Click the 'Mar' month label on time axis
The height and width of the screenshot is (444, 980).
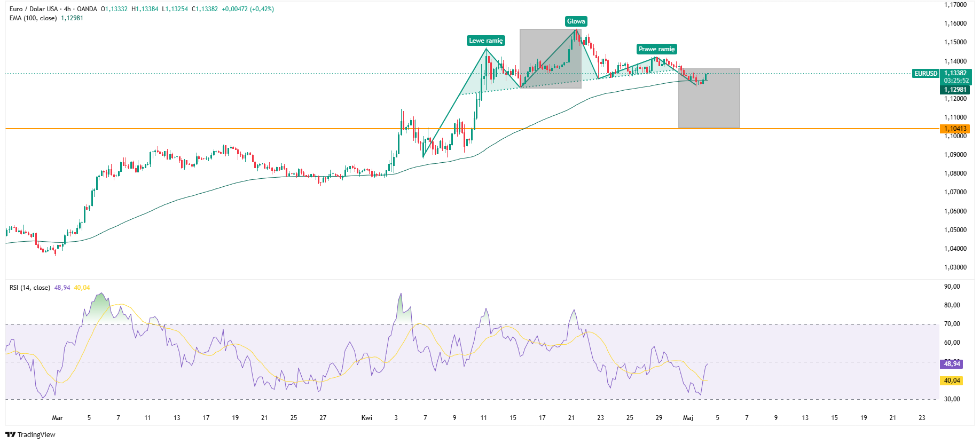pyautogui.click(x=57, y=418)
